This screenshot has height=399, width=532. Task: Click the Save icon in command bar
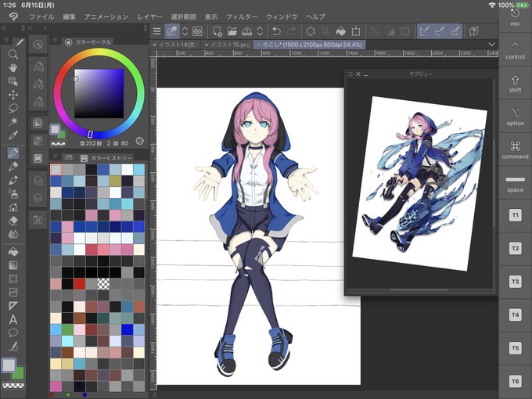[246, 31]
